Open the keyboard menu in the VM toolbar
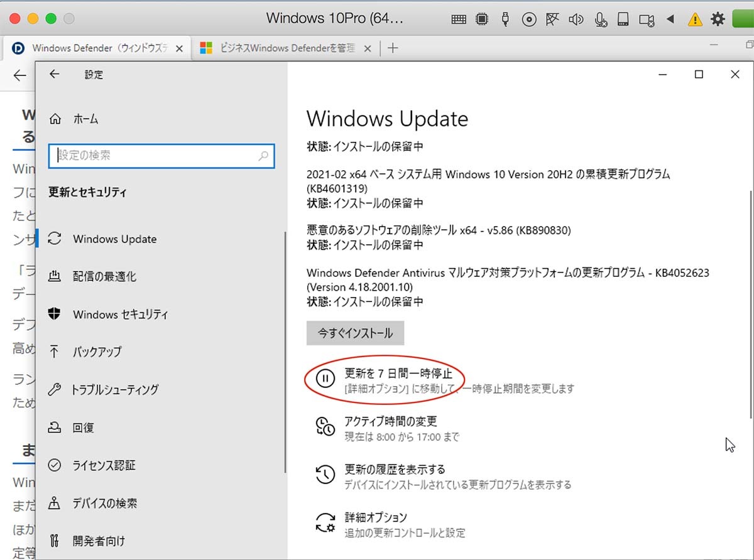Screen dimensions: 754x560 pyautogui.click(x=459, y=19)
